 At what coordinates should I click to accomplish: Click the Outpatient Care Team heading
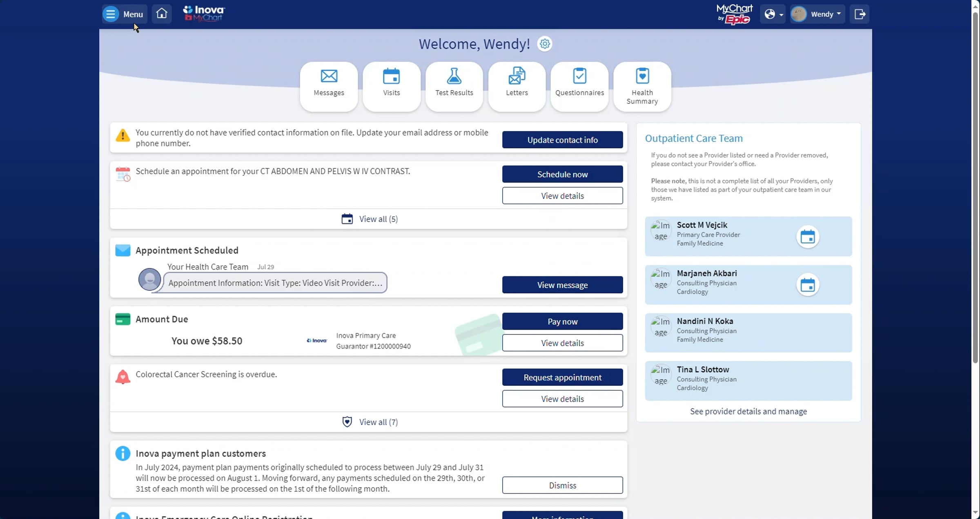click(x=694, y=138)
